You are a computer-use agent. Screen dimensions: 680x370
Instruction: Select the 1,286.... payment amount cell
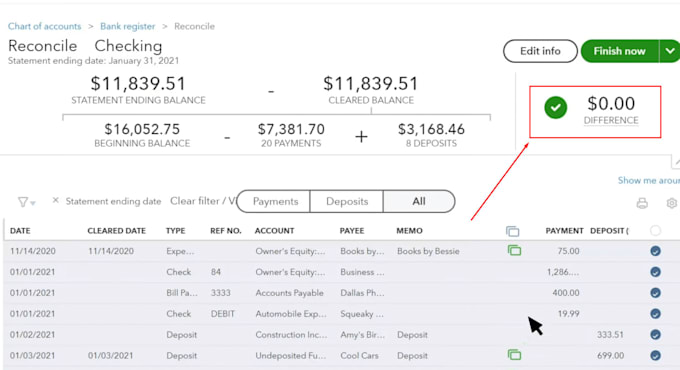(563, 272)
